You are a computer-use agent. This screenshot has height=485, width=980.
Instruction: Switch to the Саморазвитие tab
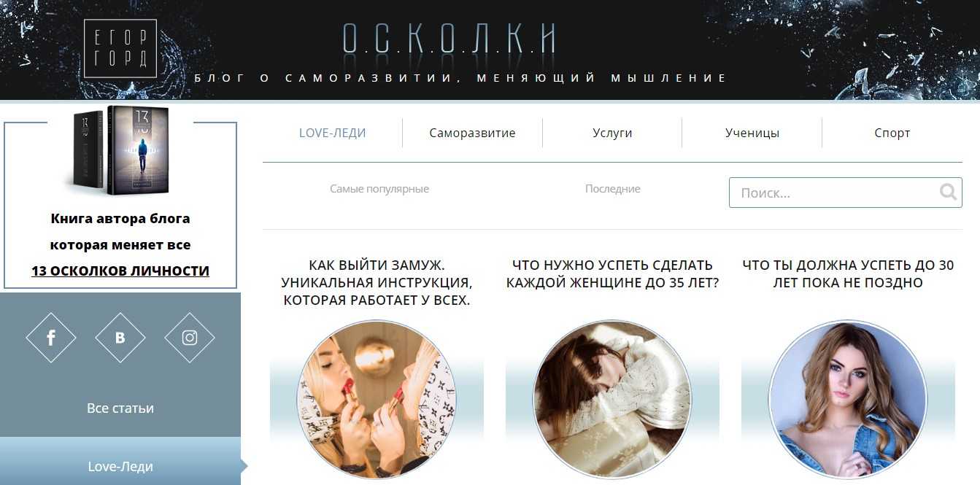472,133
